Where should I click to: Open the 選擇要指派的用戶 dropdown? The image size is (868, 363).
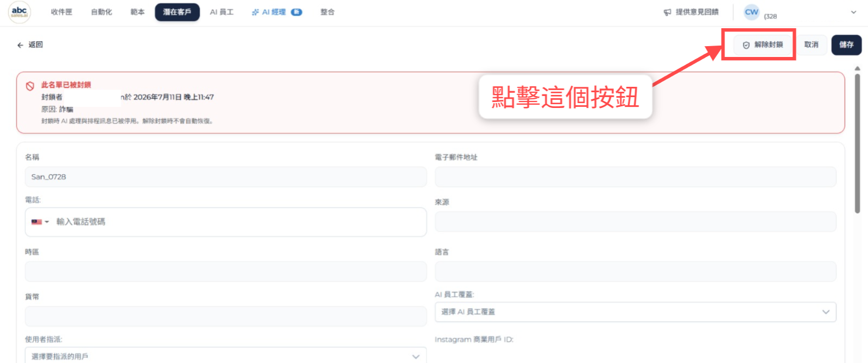(x=226, y=356)
